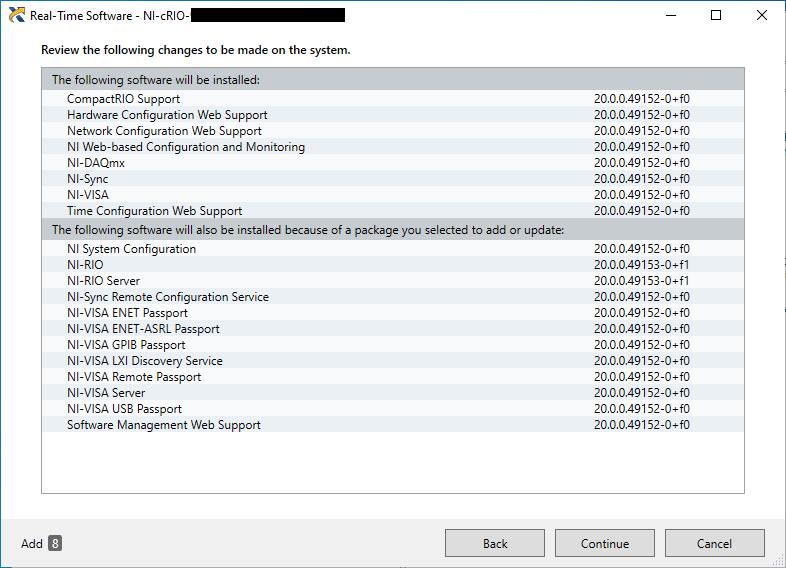Click the Continue button
The image size is (786, 568).
click(604, 543)
